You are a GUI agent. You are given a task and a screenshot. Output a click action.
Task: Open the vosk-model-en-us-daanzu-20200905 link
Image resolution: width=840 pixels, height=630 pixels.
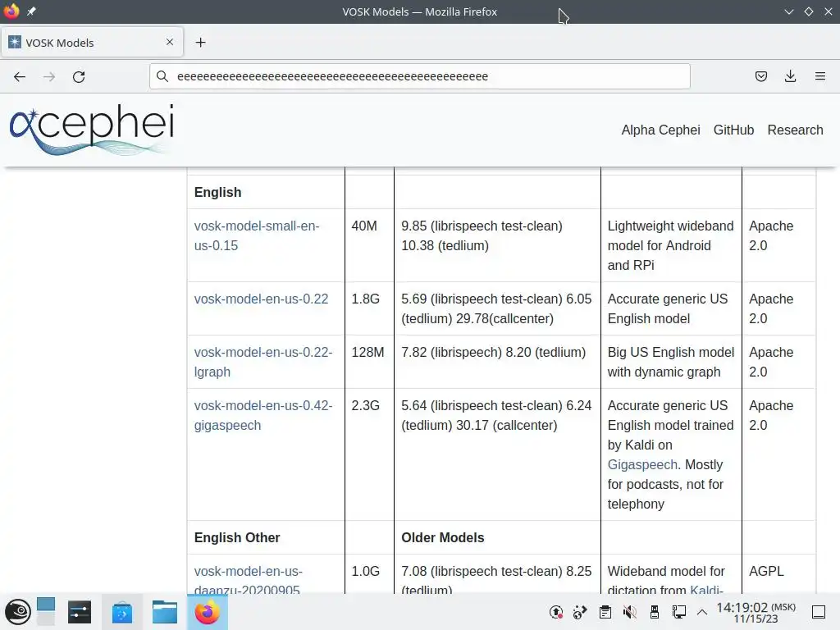[x=248, y=581]
